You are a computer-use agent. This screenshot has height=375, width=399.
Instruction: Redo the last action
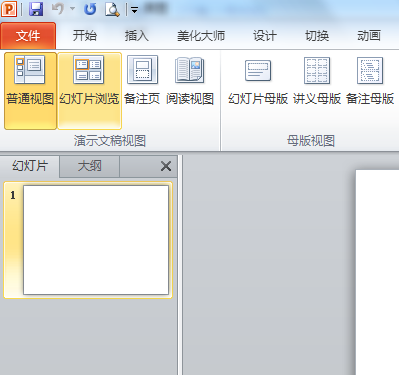pyautogui.click(x=90, y=9)
